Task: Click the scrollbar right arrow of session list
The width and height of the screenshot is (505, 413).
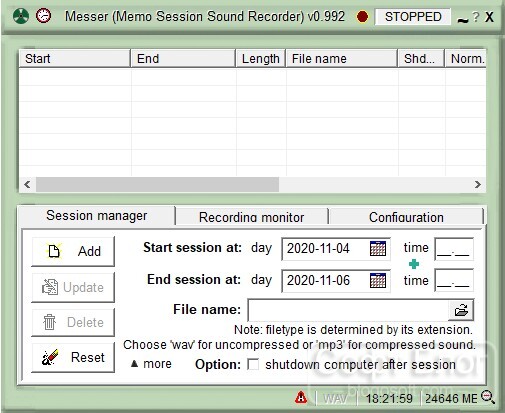Action: (x=478, y=184)
